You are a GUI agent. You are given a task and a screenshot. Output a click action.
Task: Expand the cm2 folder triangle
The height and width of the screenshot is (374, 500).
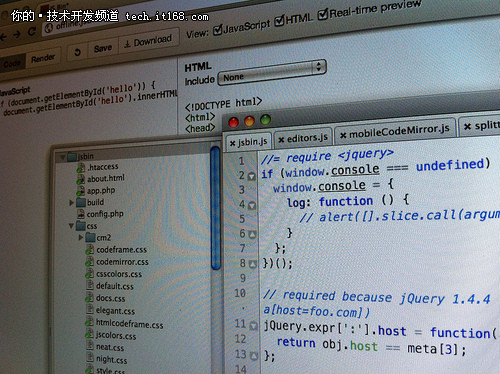(81, 238)
